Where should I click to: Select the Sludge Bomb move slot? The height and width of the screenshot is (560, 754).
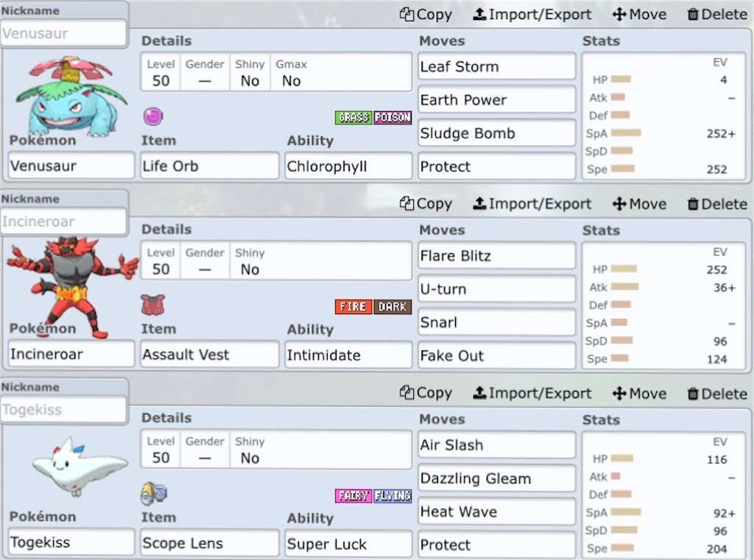[x=497, y=132]
